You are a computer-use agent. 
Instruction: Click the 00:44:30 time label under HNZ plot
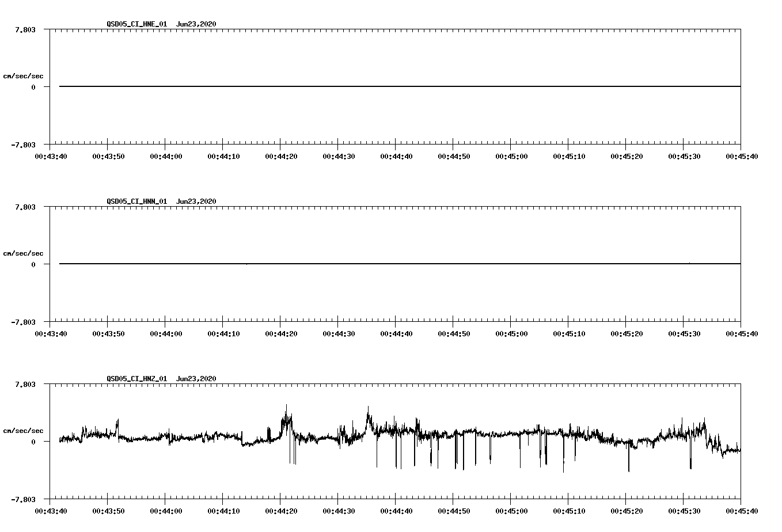[339, 511]
